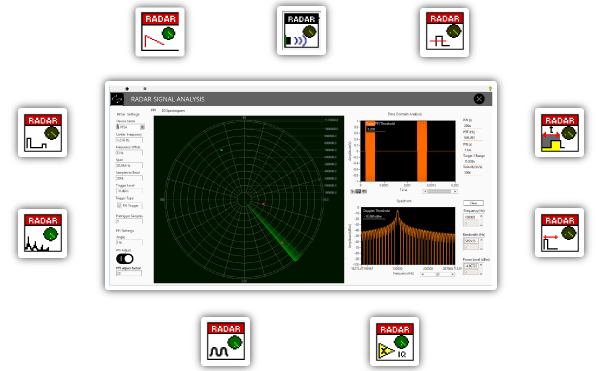Viewport: 600px width, 371px height.
Task: Switch to the 3D Spectrogram tab
Action: click(x=173, y=111)
